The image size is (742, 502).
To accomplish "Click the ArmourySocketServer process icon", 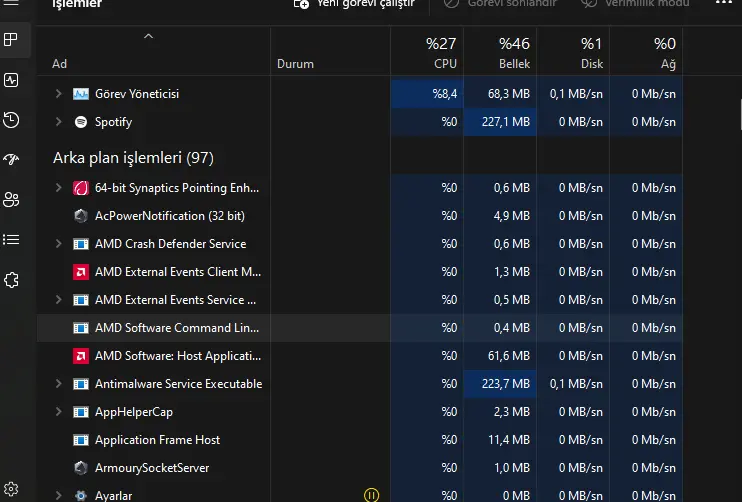I will pyautogui.click(x=81, y=468).
